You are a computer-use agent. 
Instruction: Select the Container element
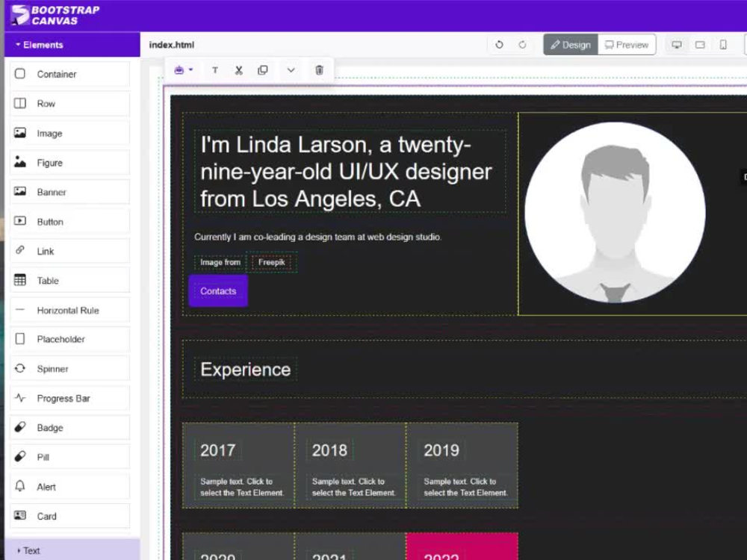point(69,74)
